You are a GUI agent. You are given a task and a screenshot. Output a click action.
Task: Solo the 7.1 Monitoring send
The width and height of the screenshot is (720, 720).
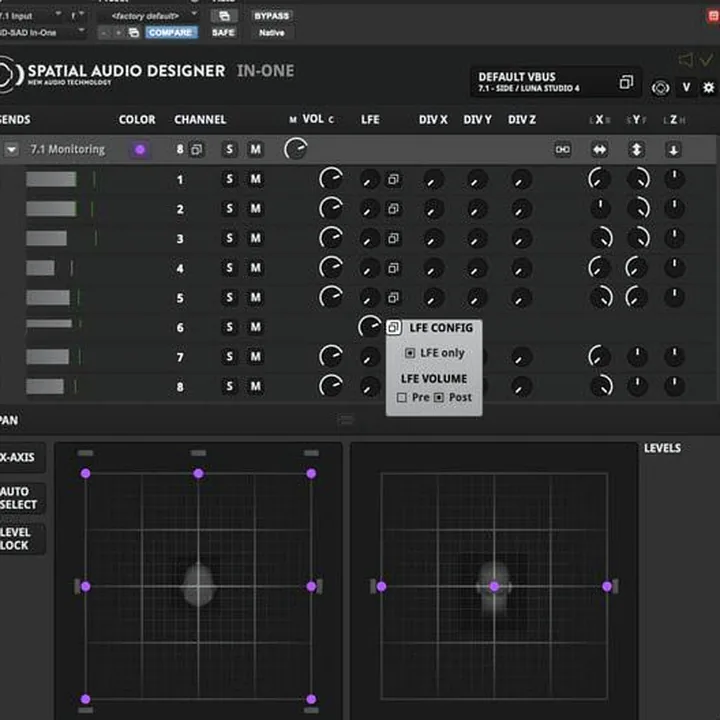pos(229,149)
